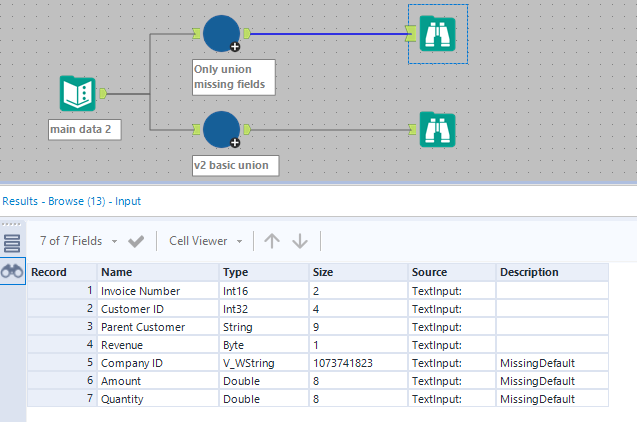Click the checkmark apply icon

(137, 241)
